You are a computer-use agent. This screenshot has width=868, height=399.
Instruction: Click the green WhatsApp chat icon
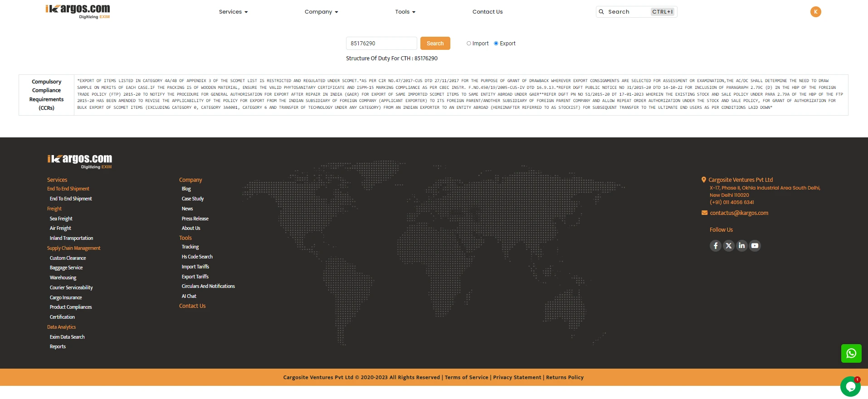[851, 353]
